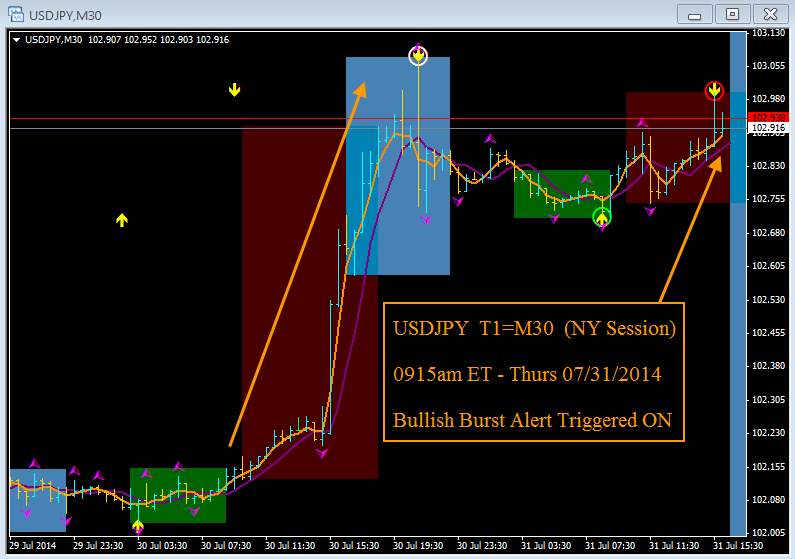Image resolution: width=795 pixels, height=559 pixels.
Task: Click the 102.155 price axis label
Action: (768, 467)
